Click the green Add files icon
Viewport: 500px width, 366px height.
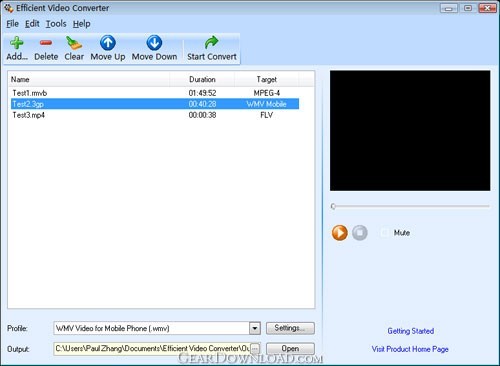pos(16,43)
